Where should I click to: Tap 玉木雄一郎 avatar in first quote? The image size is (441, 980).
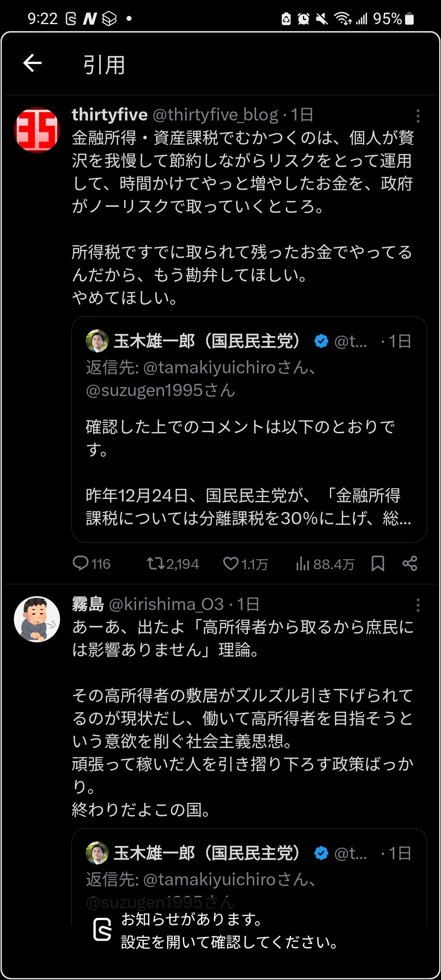point(97,341)
